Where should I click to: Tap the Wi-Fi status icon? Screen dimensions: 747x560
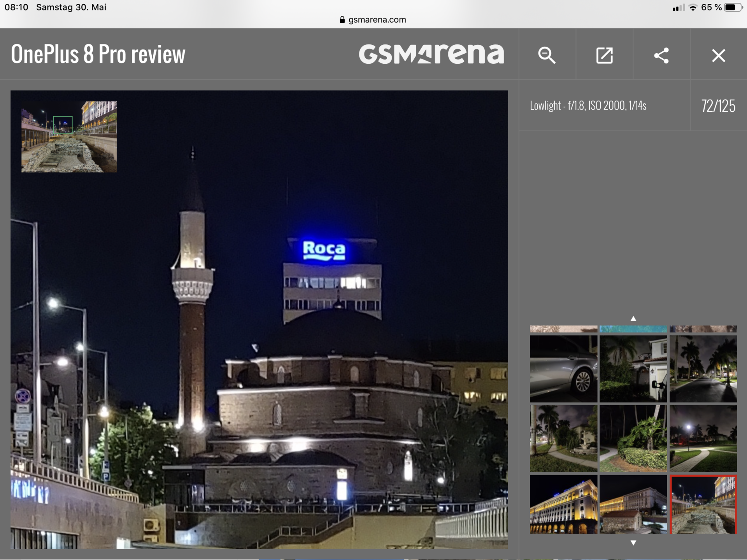pyautogui.click(x=693, y=7)
